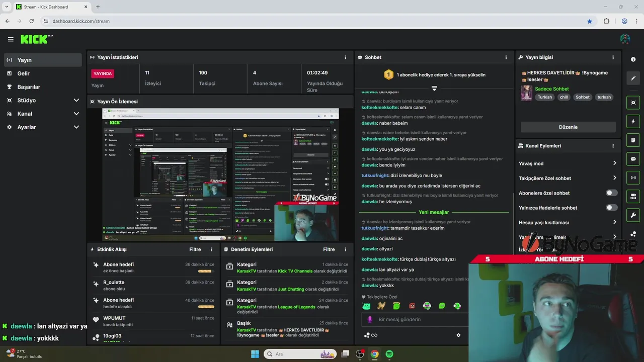Open the profile avatar menu
This screenshot has height=362, width=644.
coord(625,39)
